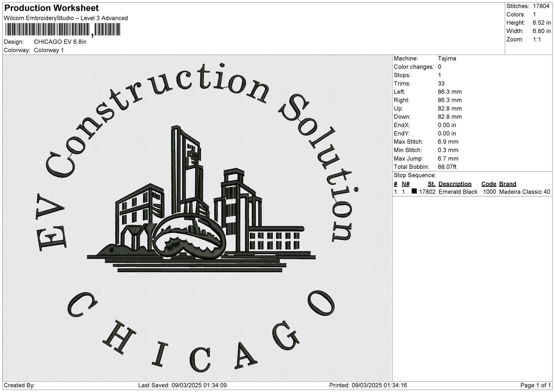Click "Wilcom EmbroideryStudio – Level 3 Advanced" text
555x392 pixels.
click(66, 18)
